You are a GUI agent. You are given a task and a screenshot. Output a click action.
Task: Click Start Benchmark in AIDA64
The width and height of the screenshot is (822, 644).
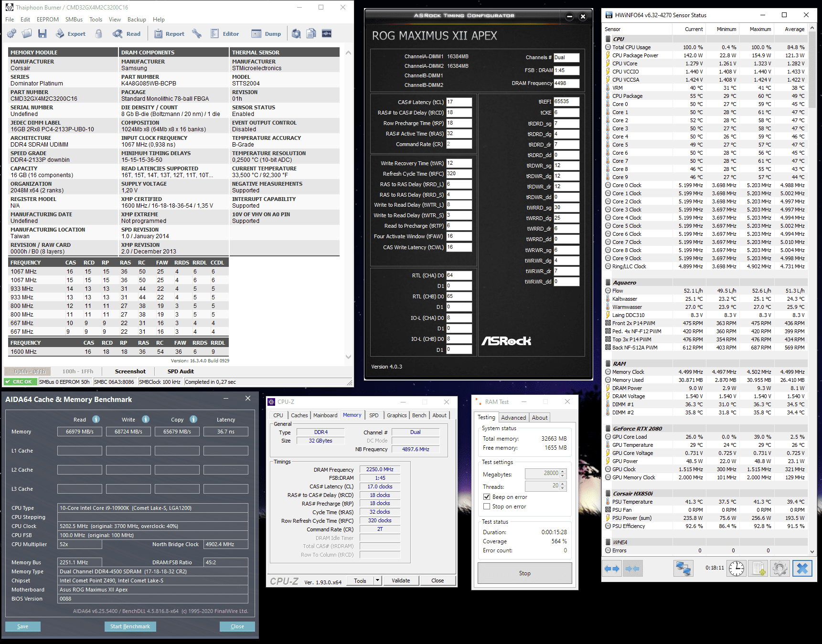(x=130, y=626)
